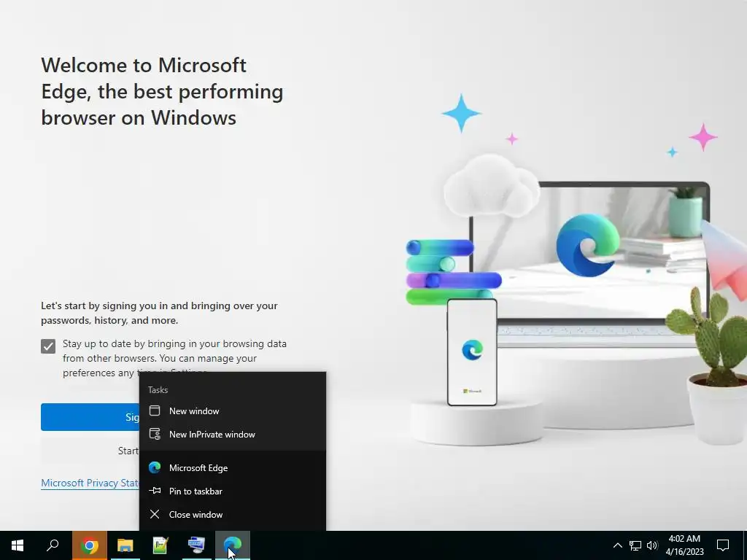Screen dimensions: 747x560
Task: Open network status tray icon
Action: 635,545
